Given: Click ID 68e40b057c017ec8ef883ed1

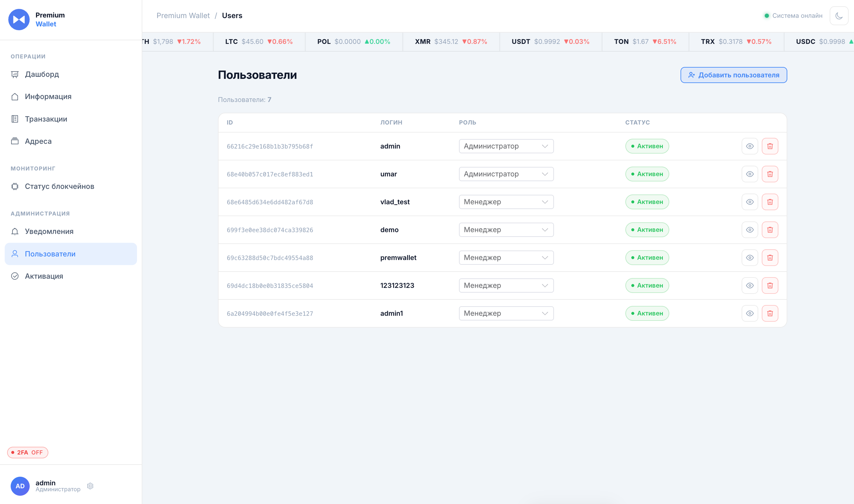Looking at the screenshot, I should (270, 175).
